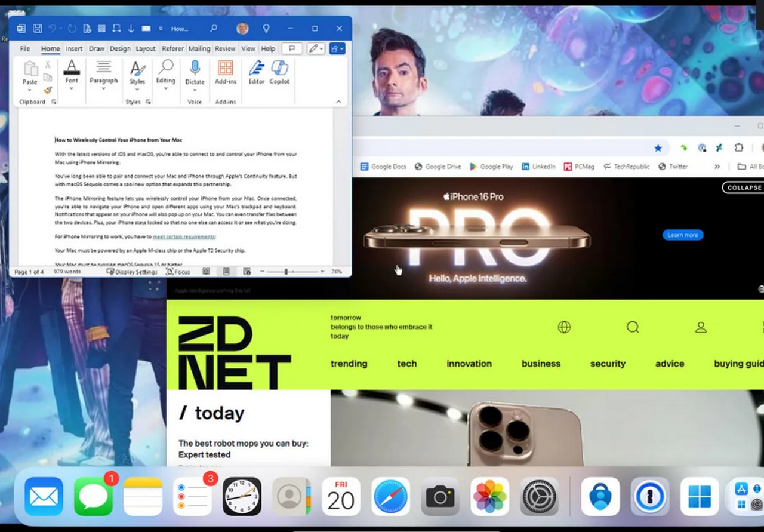Open the File menu in Word

coord(25,49)
